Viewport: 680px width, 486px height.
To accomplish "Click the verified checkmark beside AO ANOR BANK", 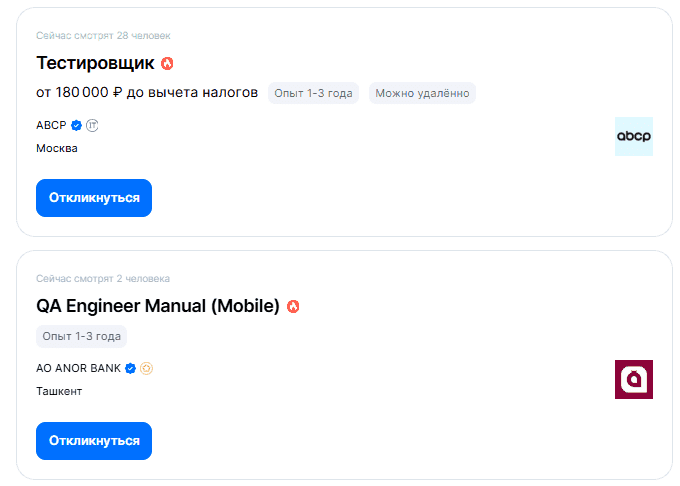I will click(x=130, y=368).
